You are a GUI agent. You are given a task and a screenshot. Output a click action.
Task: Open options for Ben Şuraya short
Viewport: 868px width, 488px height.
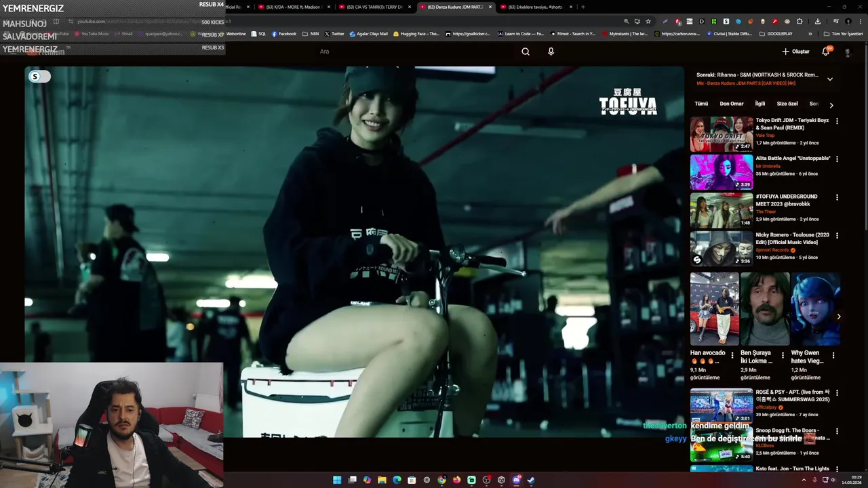pos(783,355)
